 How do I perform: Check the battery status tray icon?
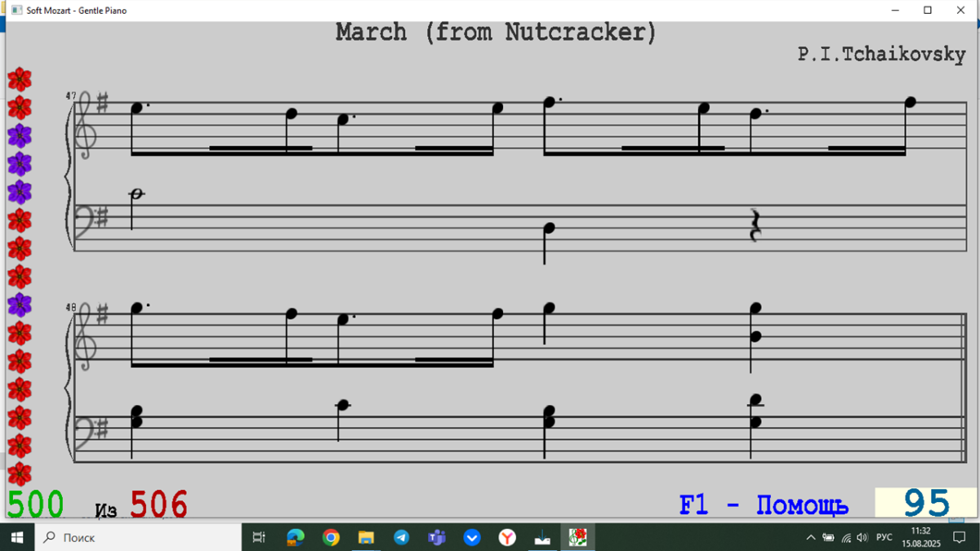coord(828,537)
